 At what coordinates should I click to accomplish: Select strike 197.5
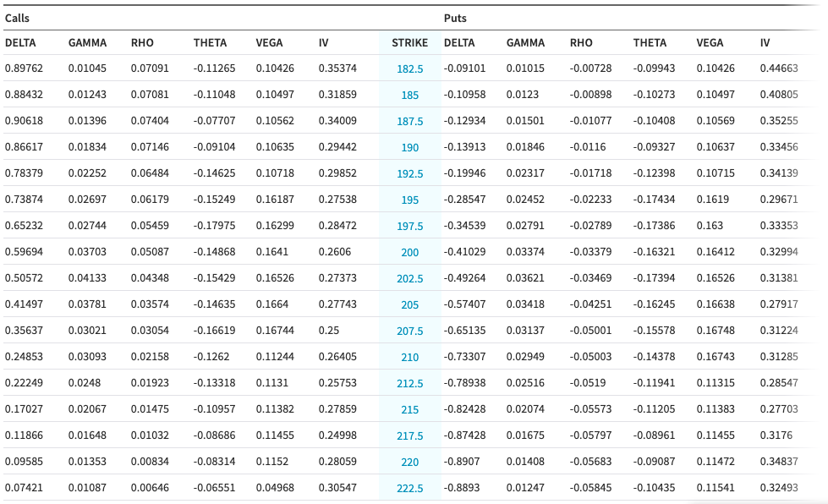(x=410, y=226)
